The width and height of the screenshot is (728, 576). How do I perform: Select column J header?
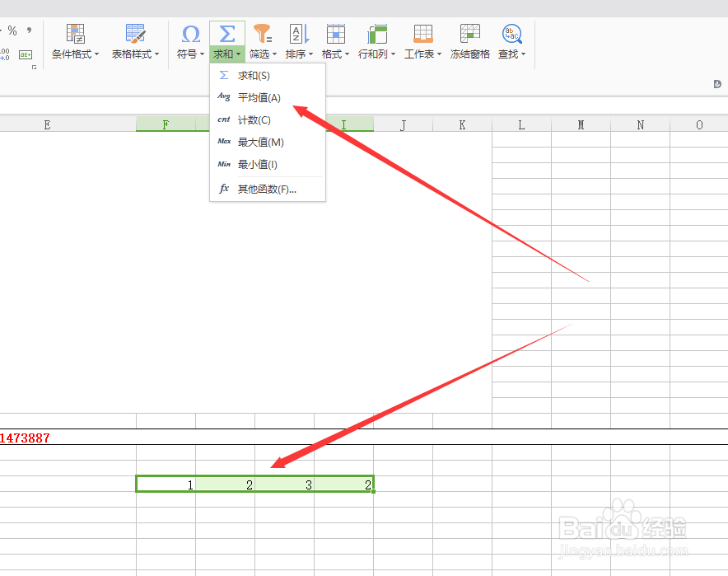click(x=403, y=124)
